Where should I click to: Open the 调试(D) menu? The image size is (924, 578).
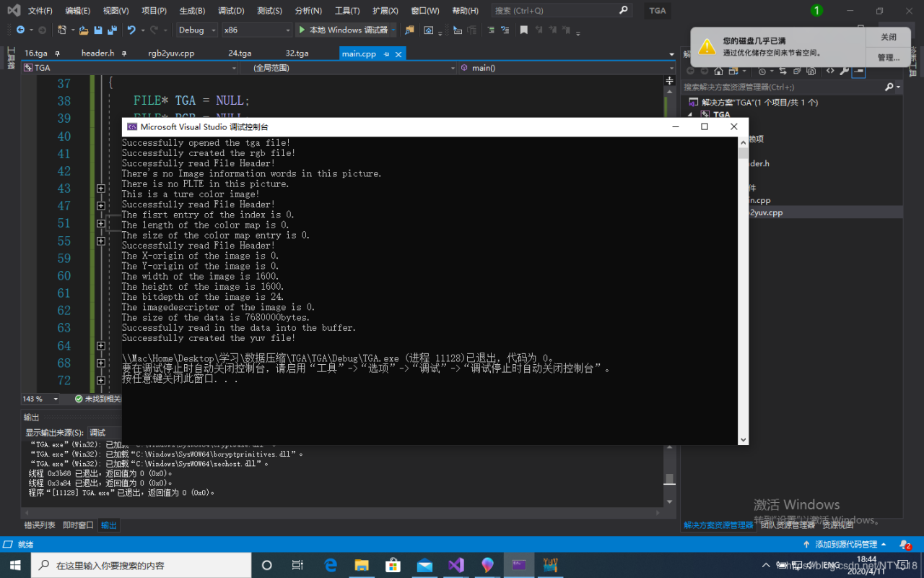[x=231, y=11]
